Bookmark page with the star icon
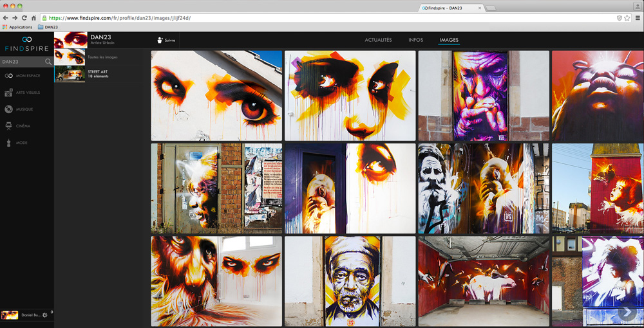Screen dimensions: 644x328 pyautogui.click(x=627, y=18)
